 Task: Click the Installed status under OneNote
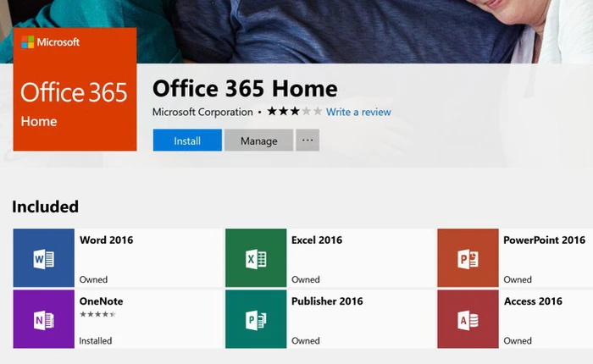point(95,341)
